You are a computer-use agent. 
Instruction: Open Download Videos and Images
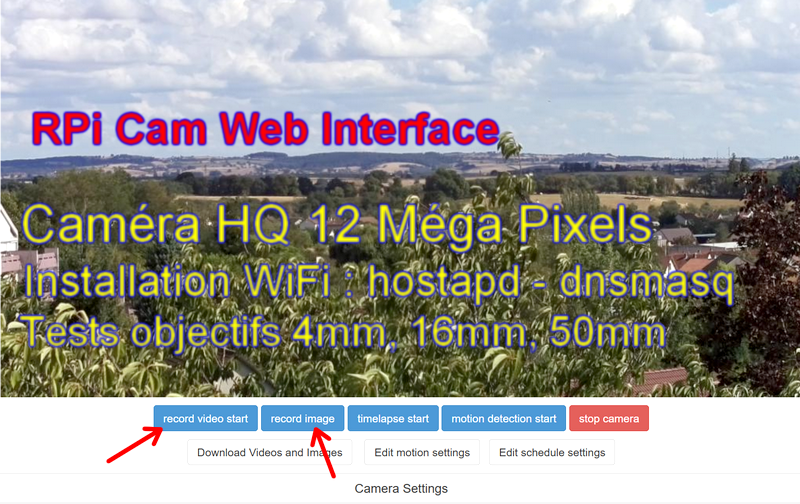click(269, 452)
